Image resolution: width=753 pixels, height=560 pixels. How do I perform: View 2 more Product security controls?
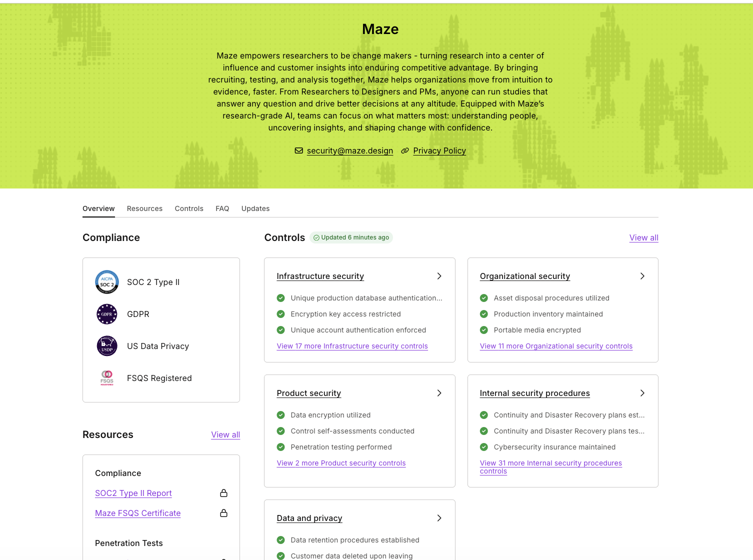click(x=341, y=463)
